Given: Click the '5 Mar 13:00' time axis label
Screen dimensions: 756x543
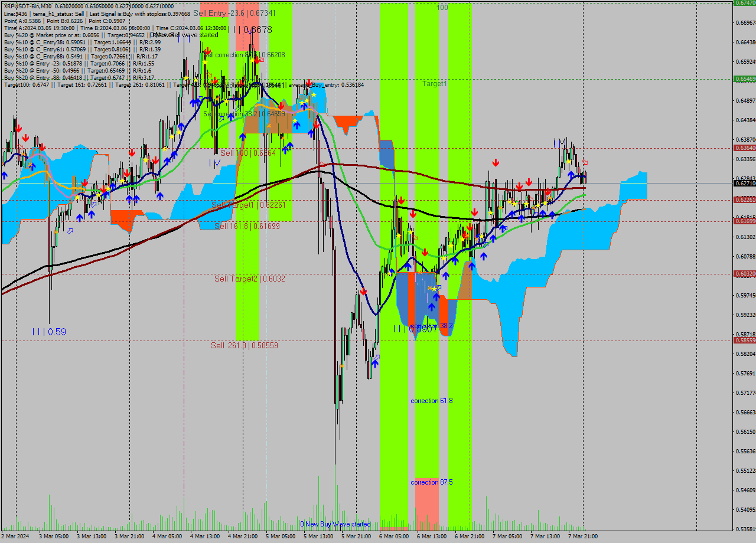Looking at the screenshot, I should (x=318, y=537).
